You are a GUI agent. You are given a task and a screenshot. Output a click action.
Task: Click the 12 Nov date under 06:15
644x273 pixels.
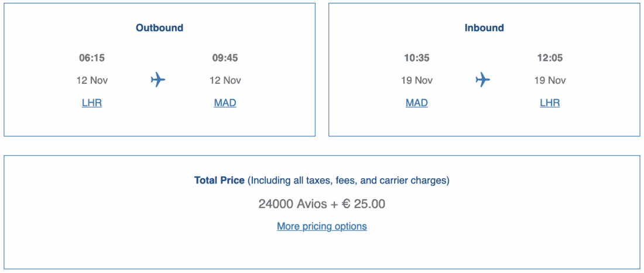(x=92, y=80)
